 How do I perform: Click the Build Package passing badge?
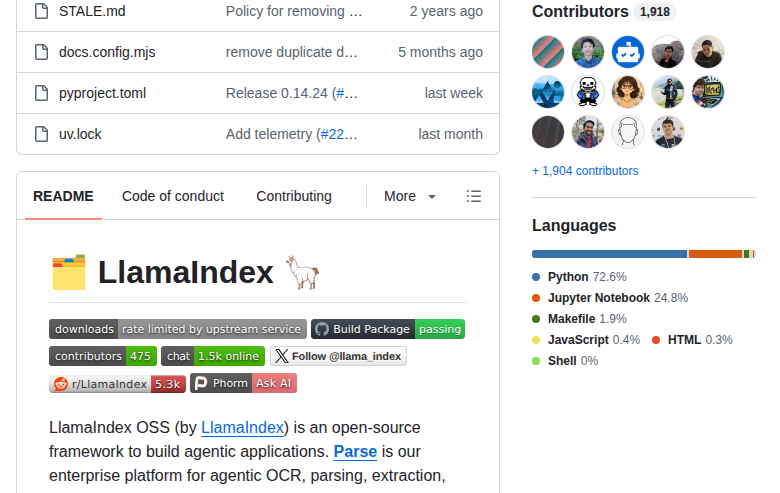tap(388, 329)
